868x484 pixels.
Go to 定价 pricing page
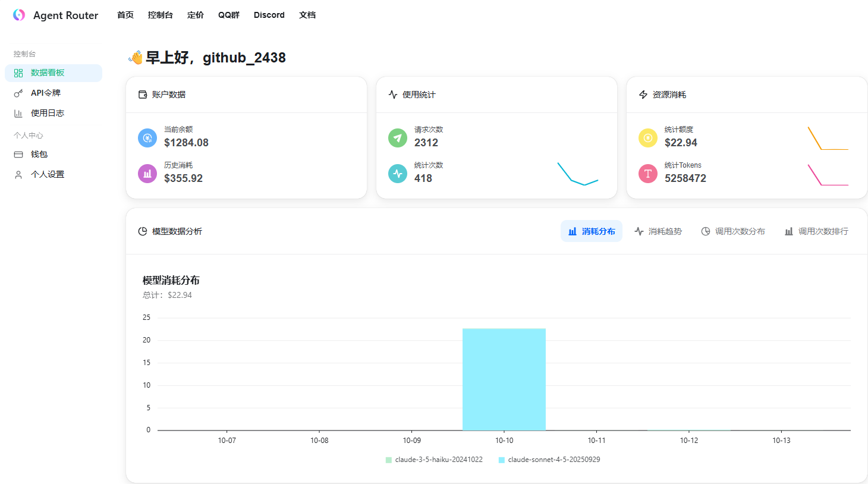click(x=196, y=15)
